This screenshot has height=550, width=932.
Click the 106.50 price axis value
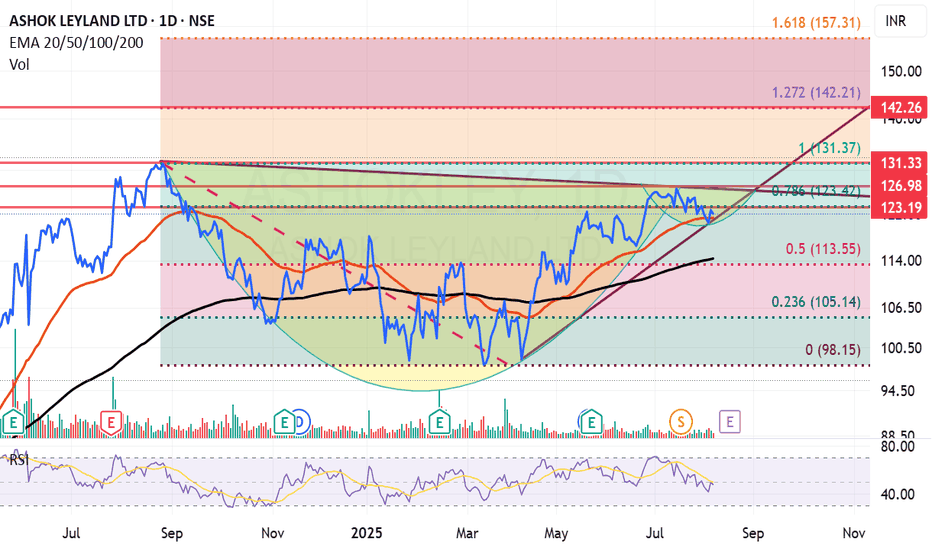[901, 307]
